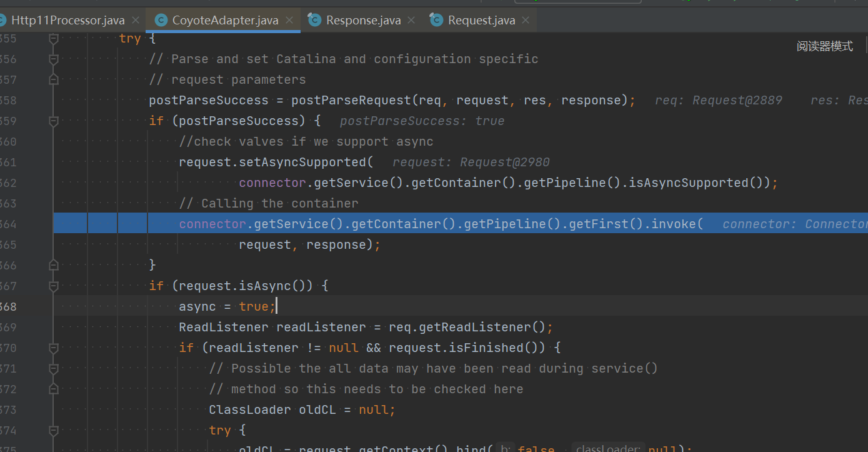Close the Http11Processor.java tab
The width and height of the screenshot is (868, 452).
(x=136, y=21)
